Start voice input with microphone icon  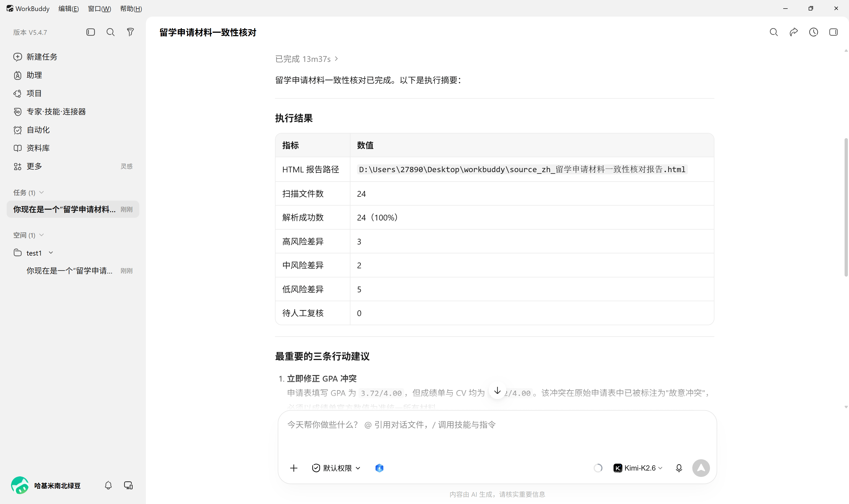pyautogui.click(x=679, y=468)
